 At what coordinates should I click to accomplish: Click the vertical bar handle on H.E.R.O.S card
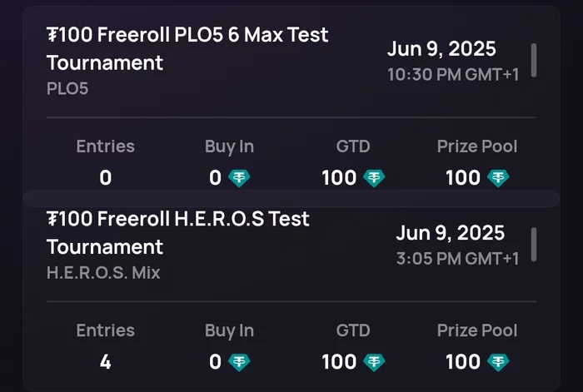click(x=534, y=245)
